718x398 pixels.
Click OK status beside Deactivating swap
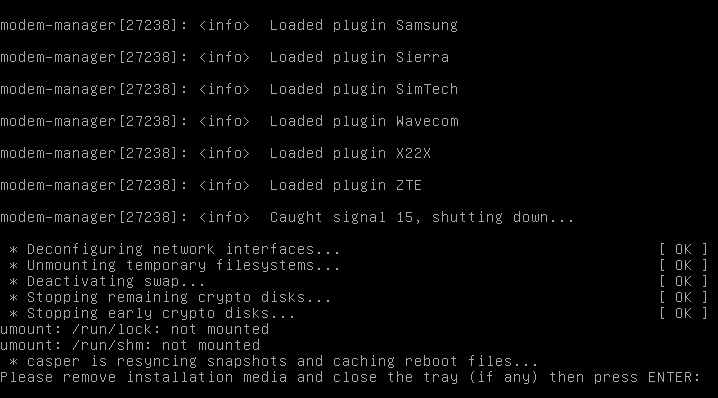click(684, 282)
